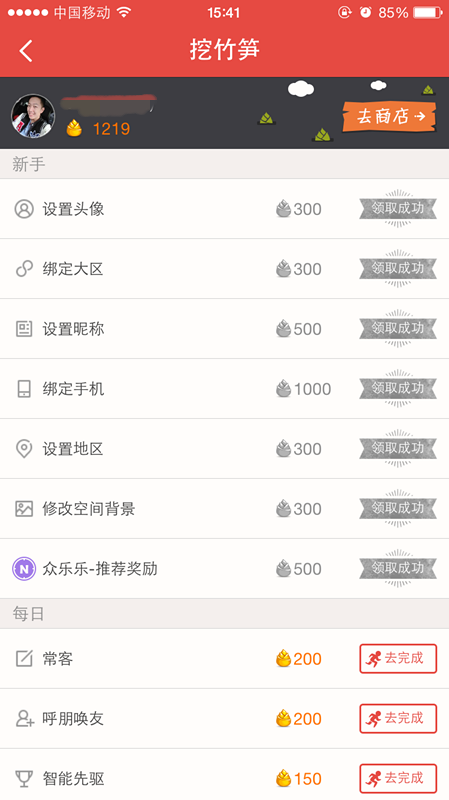Tap the 绑定大区 link chain icon

pos(24,269)
